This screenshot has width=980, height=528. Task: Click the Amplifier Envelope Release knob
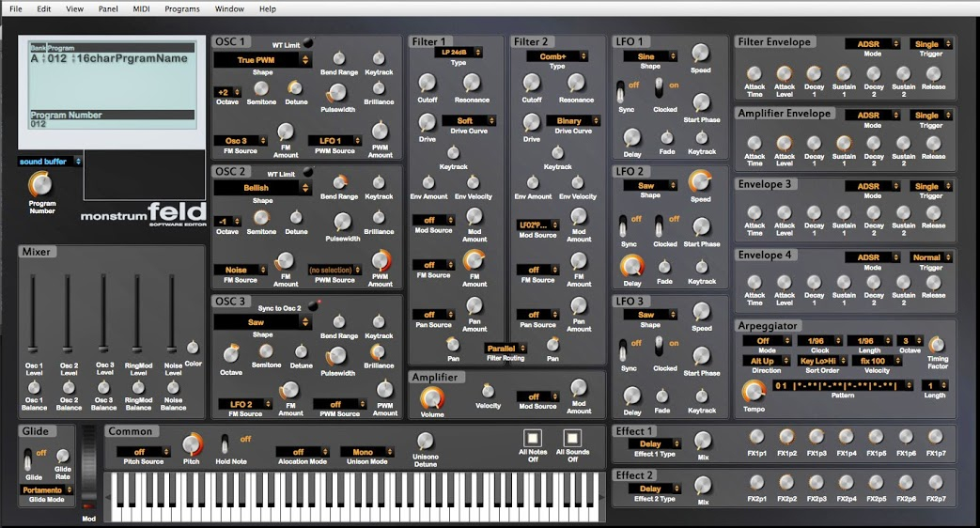[933, 143]
